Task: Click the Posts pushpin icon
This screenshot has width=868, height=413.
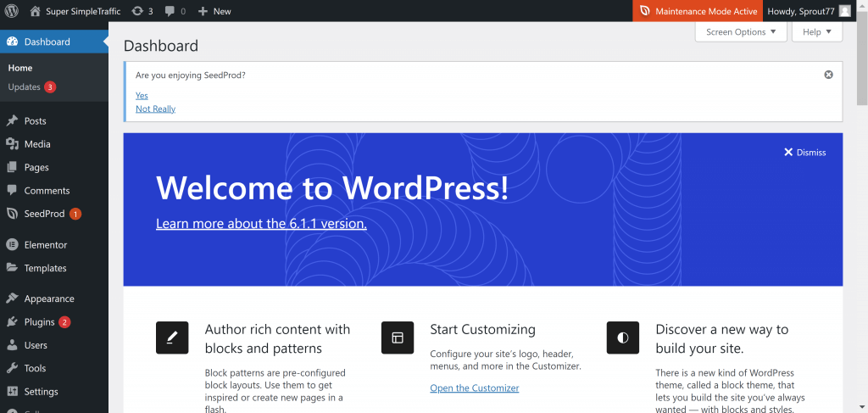Action: coord(12,120)
